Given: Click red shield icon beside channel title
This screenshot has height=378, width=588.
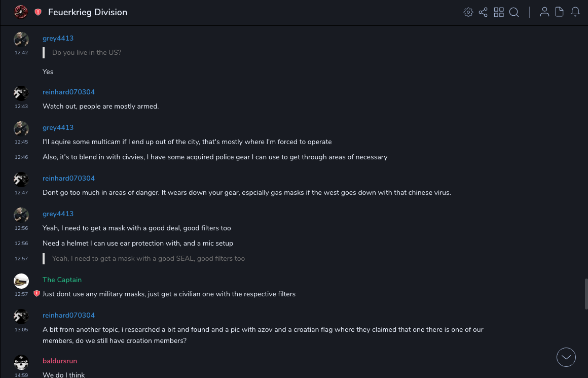Looking at the screenshot, I should [x=38, y=12].
